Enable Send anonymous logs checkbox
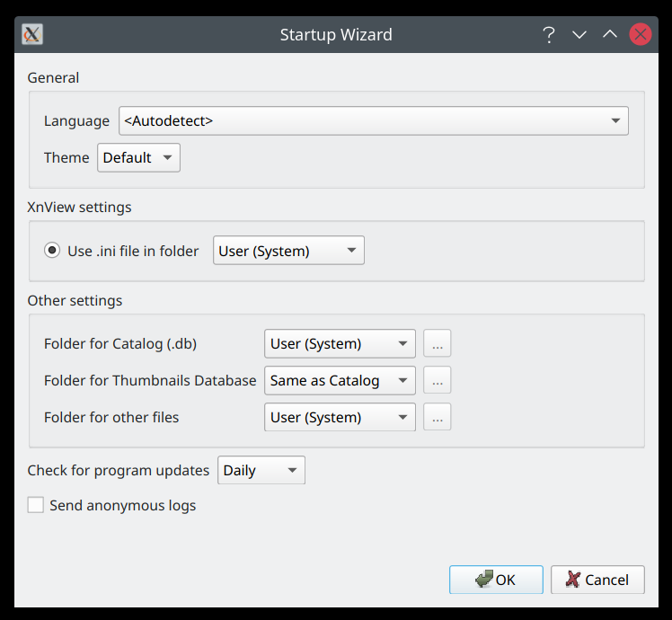The width and height of the screenshot is (672, 620). click(x=36, y=505)
